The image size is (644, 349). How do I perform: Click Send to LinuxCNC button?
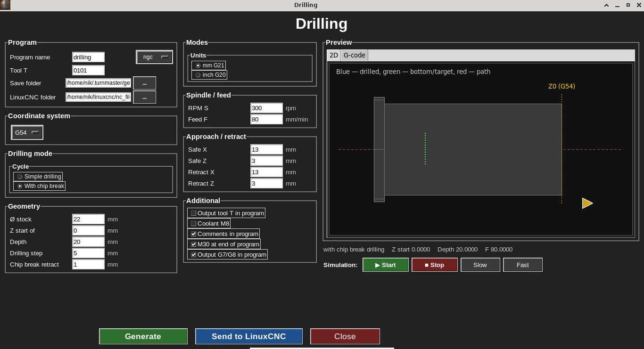[x=249, y=336]
